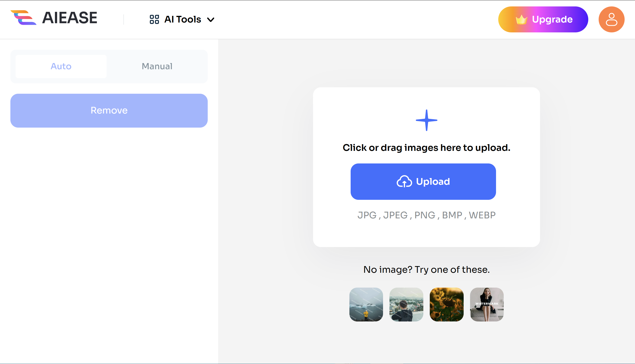Click the blue plus sparkle icon
Viewport: 635px width, 364px height.
click(x=427, y=120)
